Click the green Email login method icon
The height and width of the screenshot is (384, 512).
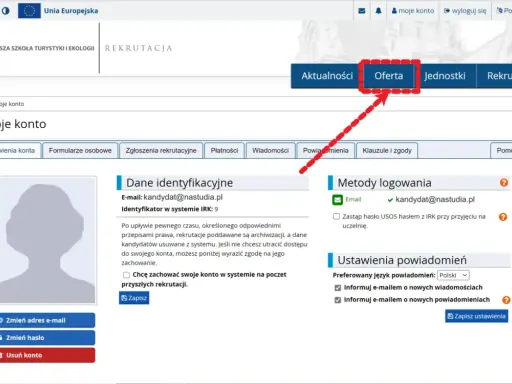(338, 200)
